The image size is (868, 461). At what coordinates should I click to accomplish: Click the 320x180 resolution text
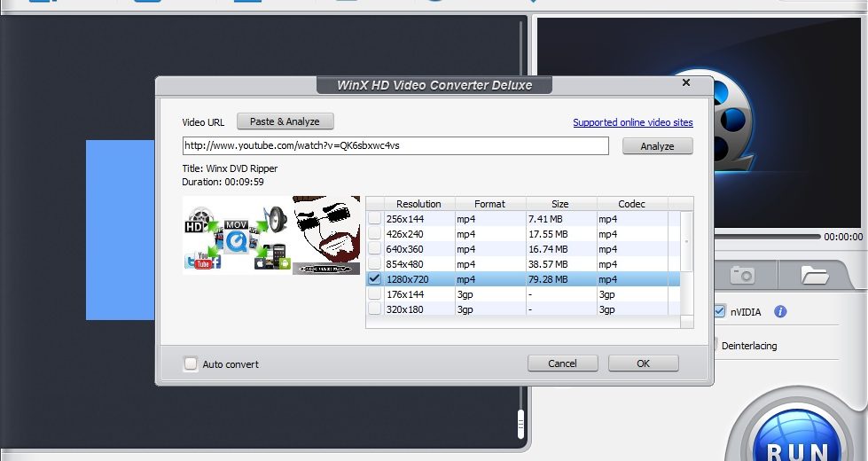(404, 309)
